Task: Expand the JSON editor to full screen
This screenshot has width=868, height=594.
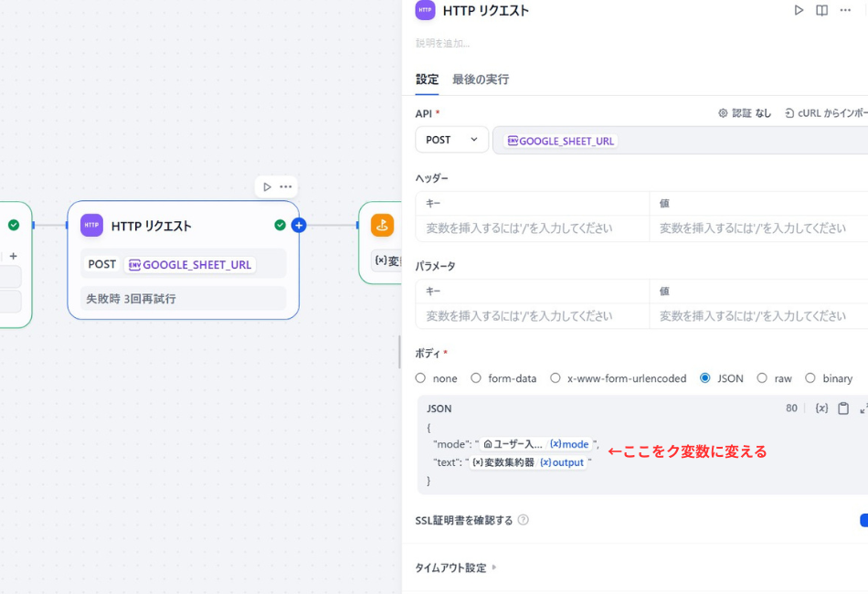Action: click(863, 409)
